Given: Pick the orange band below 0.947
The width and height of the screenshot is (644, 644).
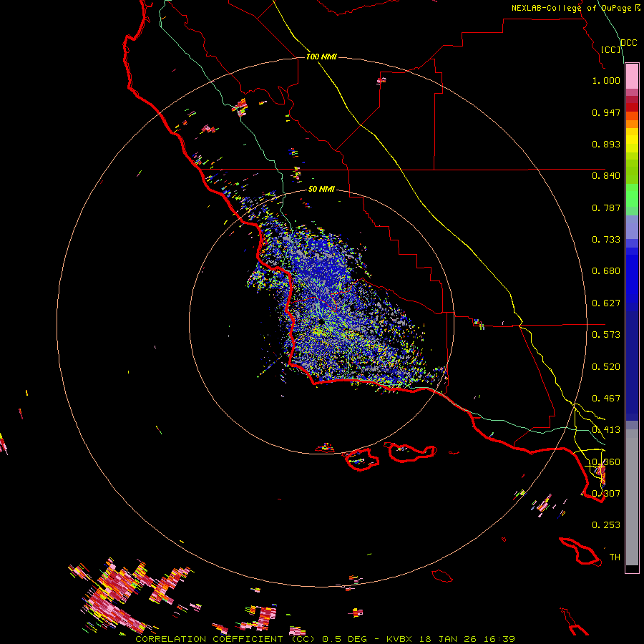Looking at the screenshot, I should (632, 124).
